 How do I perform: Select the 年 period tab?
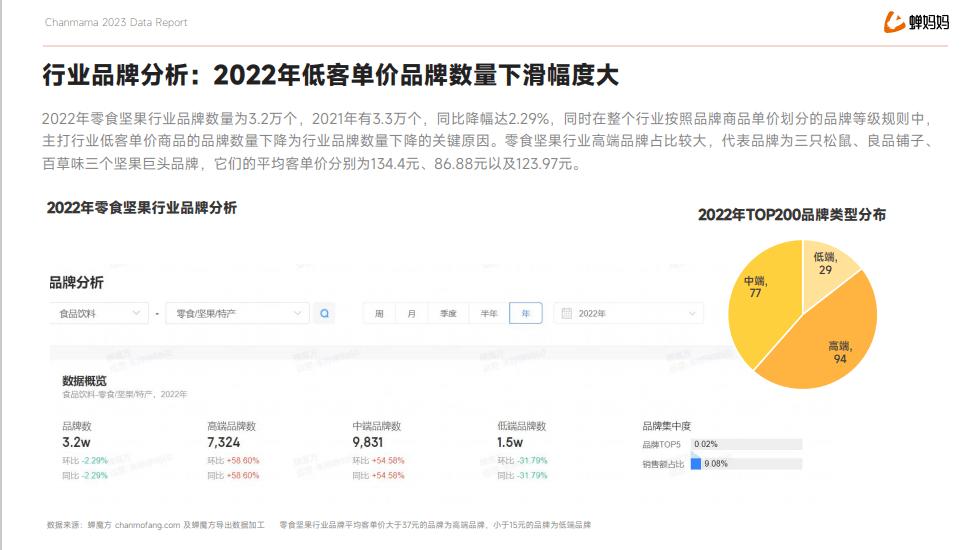click(x=526, y=313)
